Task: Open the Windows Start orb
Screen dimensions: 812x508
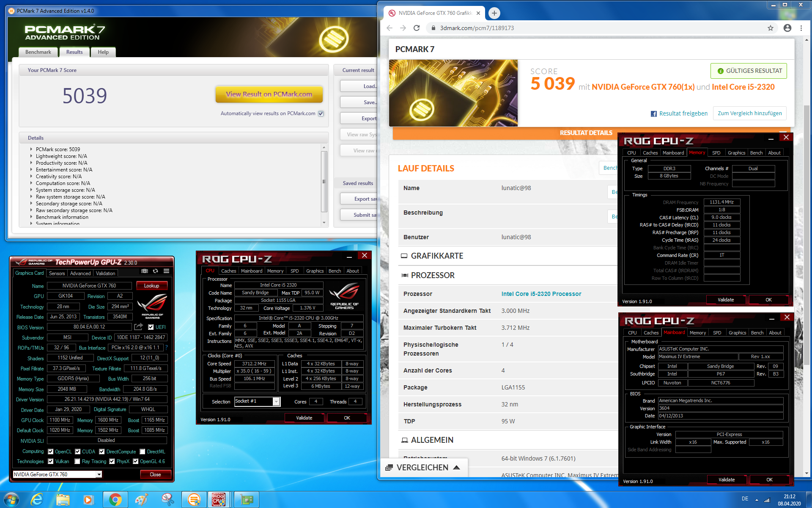Action: pyautogui.click(x=11, y=500)
